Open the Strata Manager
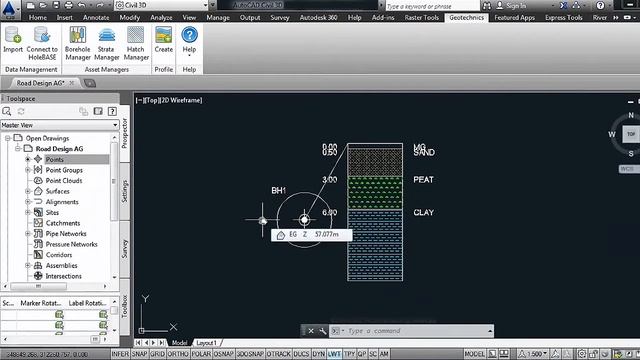Image resolution: width=640 pixels, height=360 pixels. [107, 43]
